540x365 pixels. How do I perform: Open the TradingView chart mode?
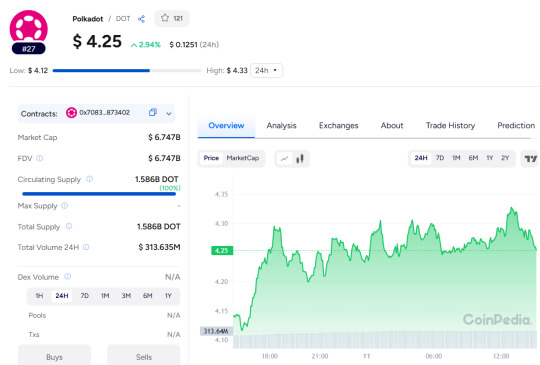[530, 159]
